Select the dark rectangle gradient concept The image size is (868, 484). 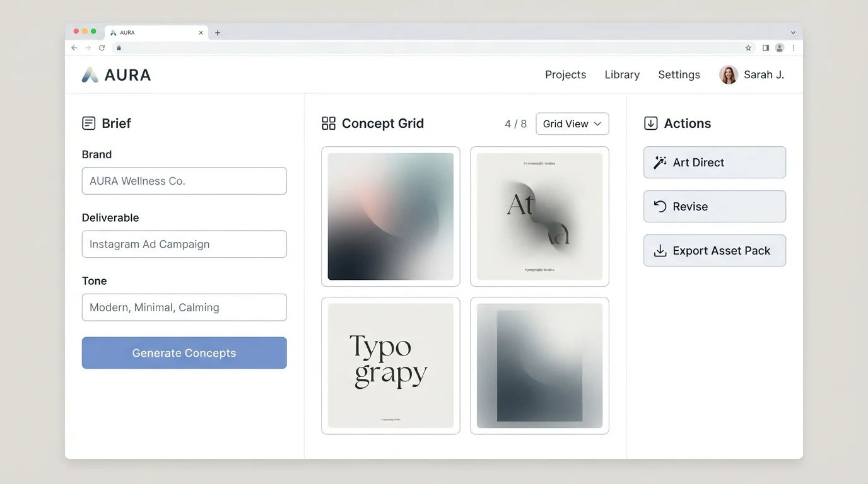coord(539,366)
